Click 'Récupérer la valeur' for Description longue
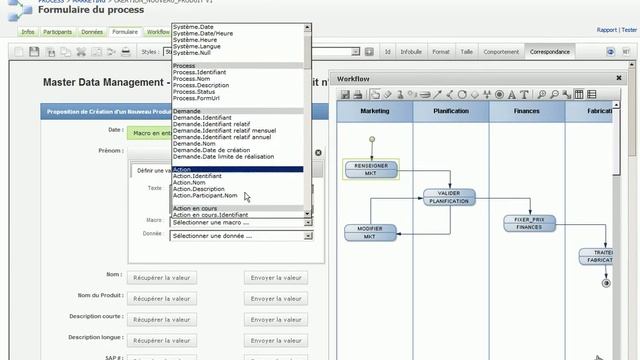This screenshot has height=360, width=640. point(162,340)
